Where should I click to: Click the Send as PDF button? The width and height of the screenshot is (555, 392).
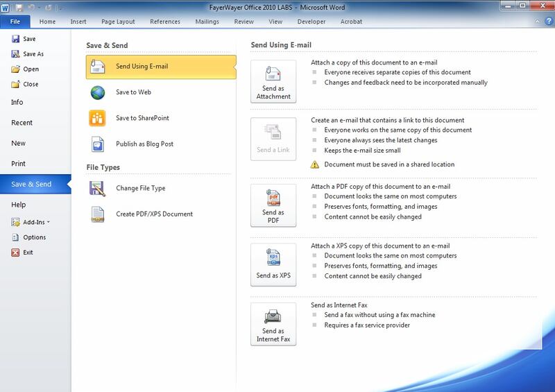tap(273, 205)
